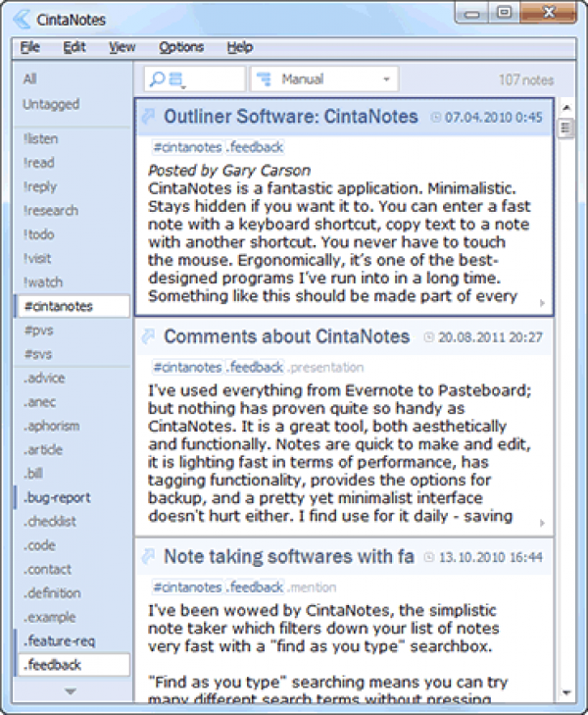Click clock icon next to 13.10.2010 16:44
Viewport: 588px width, 715px height.
[x=429, y=557]
